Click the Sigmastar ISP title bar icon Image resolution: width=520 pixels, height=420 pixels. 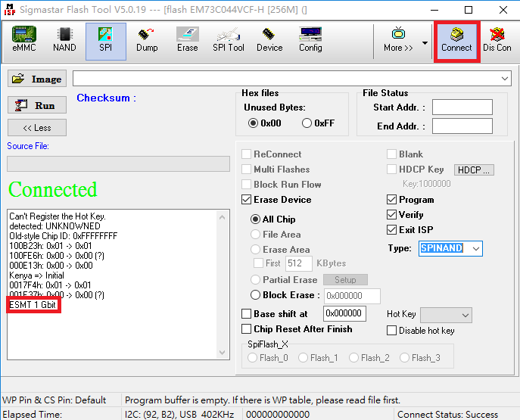pyautogui.click(x=10, y=9)
